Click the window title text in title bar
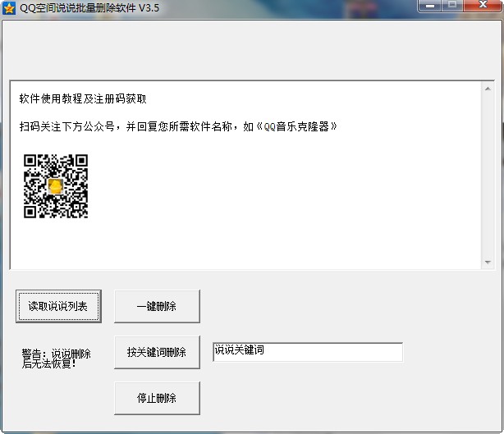Viewport: 504px width, 434px height. tap(90, 9)
